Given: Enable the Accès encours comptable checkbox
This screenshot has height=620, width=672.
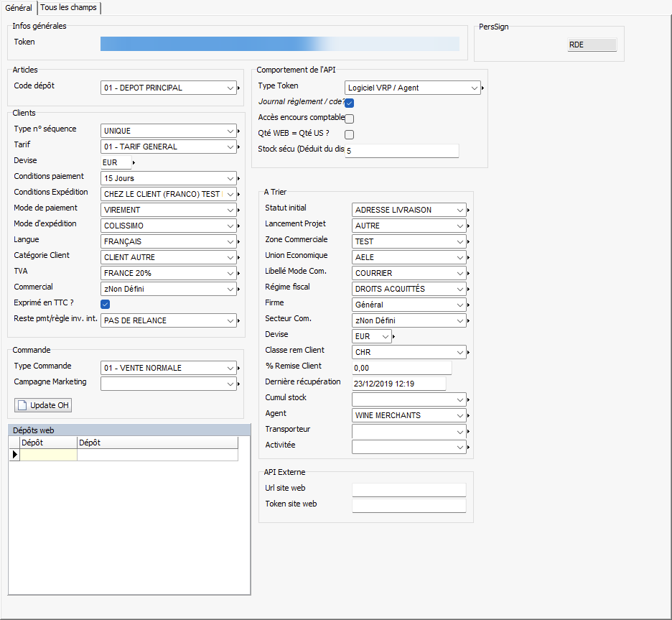Looking at the screenshot, I should [350, 119].
